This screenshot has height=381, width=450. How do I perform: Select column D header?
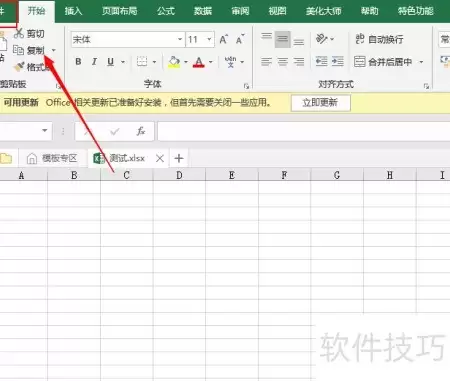(x=179, y=175)
